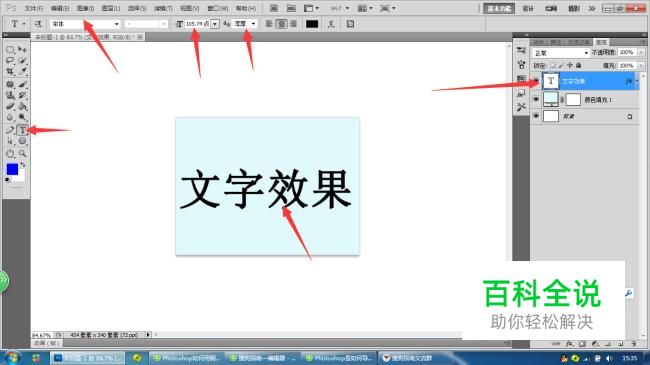Select the Zoom tool
This screenshot has width=650, height=365.
coord(22,154)
